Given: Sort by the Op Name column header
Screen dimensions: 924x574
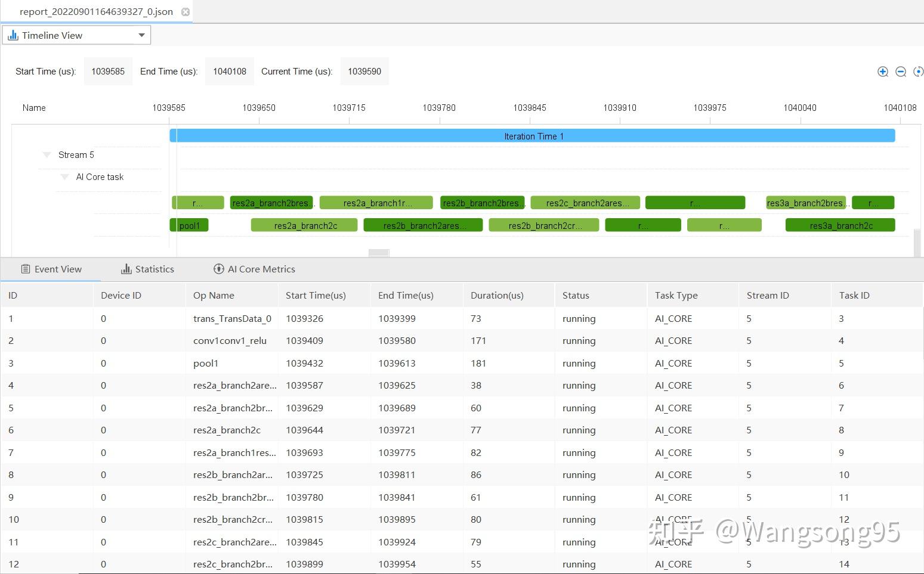Looking at the screenshot, I should pyautogui.click(x=214, y=296).
